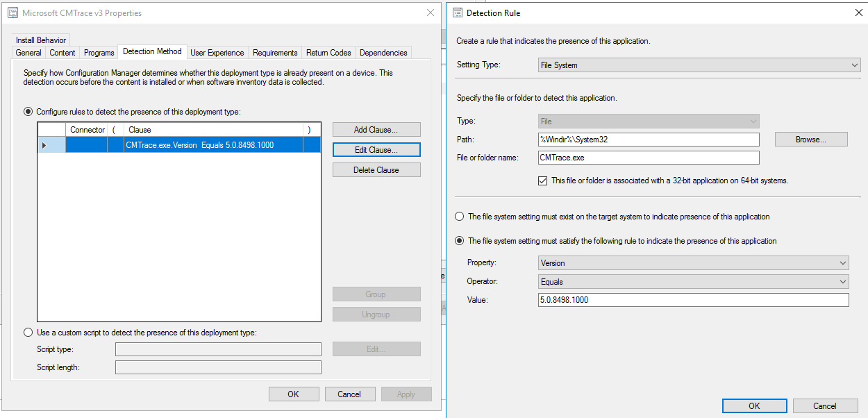The image size is (868, 418).
Task: Confirm the Detection Rule with OK
Action: (x=754, y=406)
